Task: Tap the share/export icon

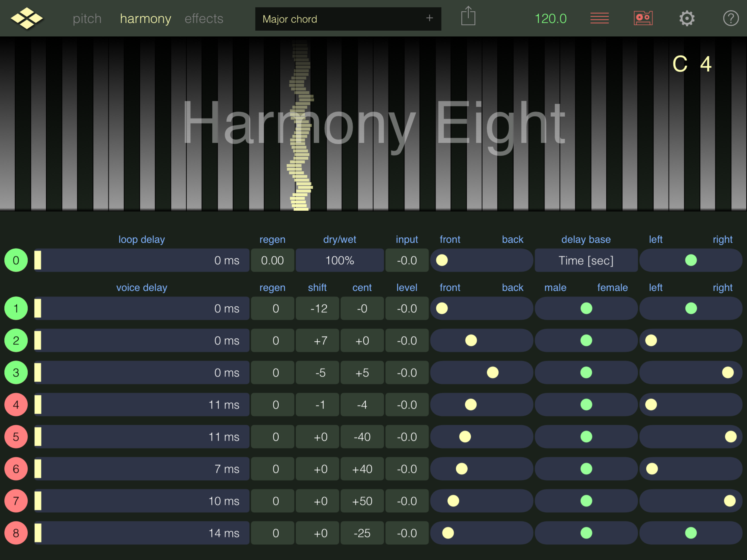Action: point(468,16)
